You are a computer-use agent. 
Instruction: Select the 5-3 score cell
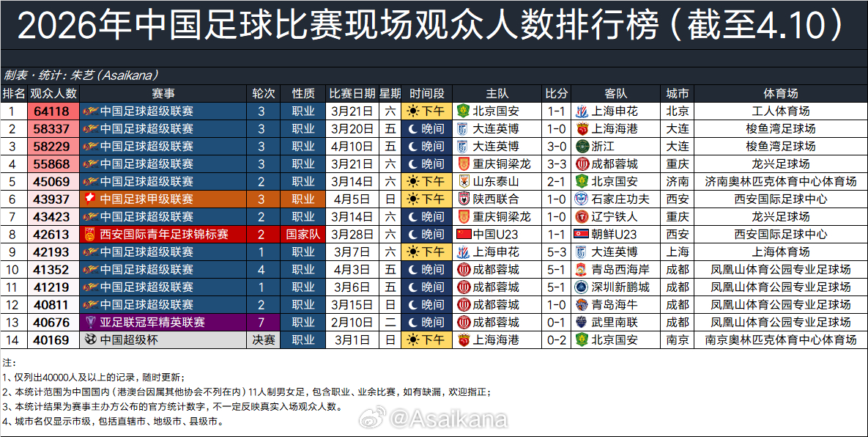556,252
